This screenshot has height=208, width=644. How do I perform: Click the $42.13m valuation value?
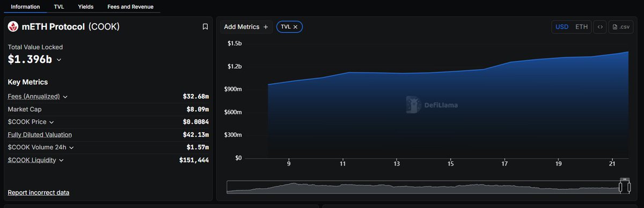pyautogui.click(x=196, y=134)
